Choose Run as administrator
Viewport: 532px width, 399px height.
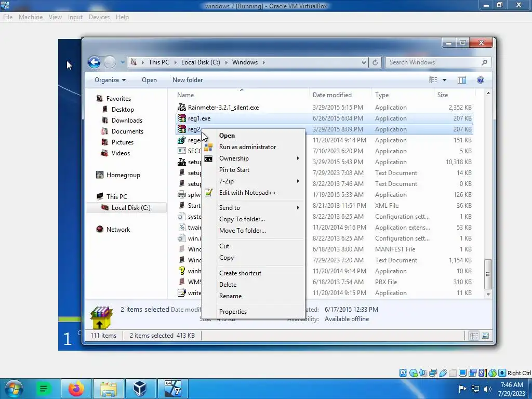click(247, 147)
